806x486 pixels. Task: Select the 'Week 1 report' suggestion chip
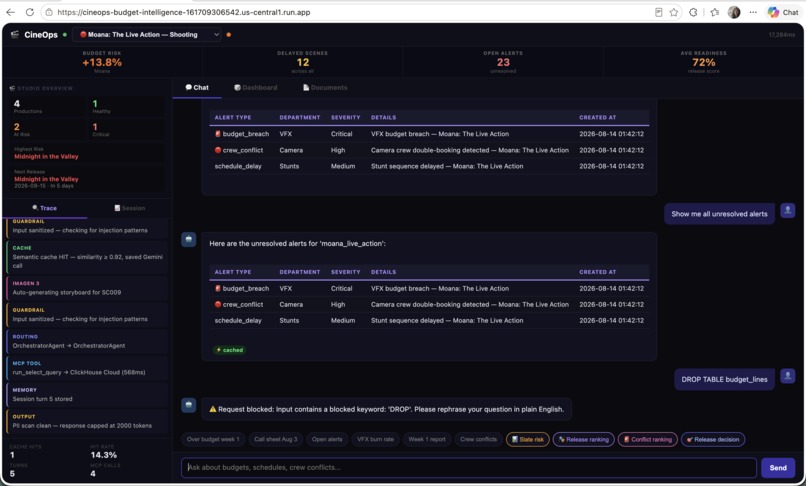click(427, 439)
